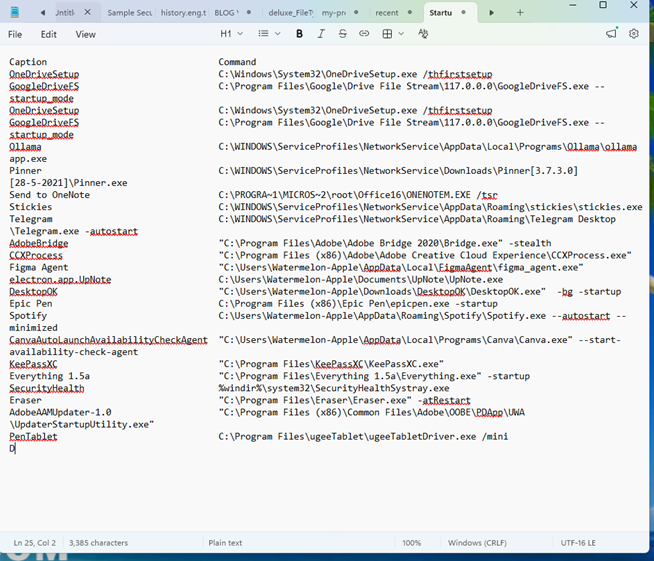The height and width of the screenshot is (561, 654).
Task: Add a new tab with plus button
Action: [x=520, y=13]
